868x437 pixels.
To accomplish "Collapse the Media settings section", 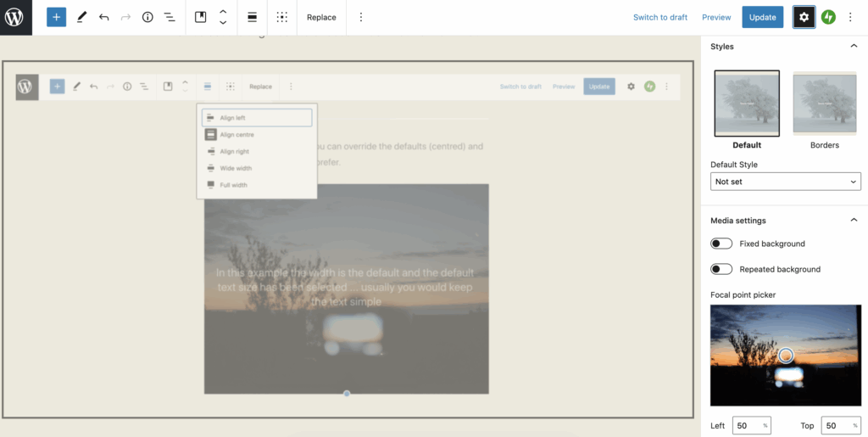I will point(854,221).
